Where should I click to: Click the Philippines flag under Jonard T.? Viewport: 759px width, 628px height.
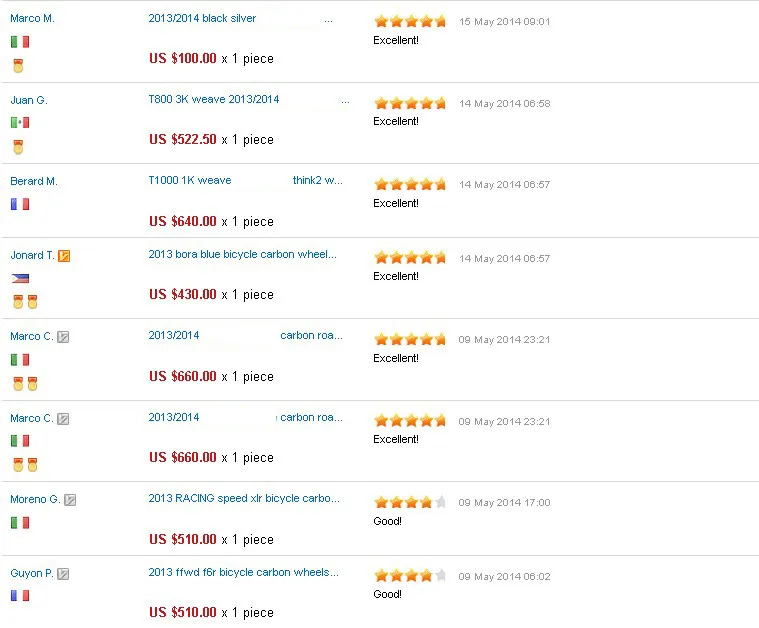(20, 278)
